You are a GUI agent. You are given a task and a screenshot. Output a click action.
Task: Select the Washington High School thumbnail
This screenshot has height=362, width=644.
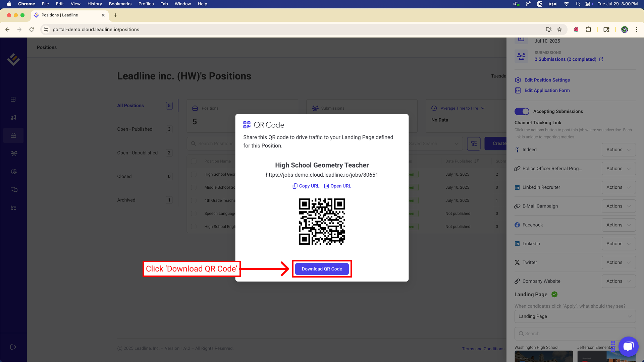click(544, 356)
